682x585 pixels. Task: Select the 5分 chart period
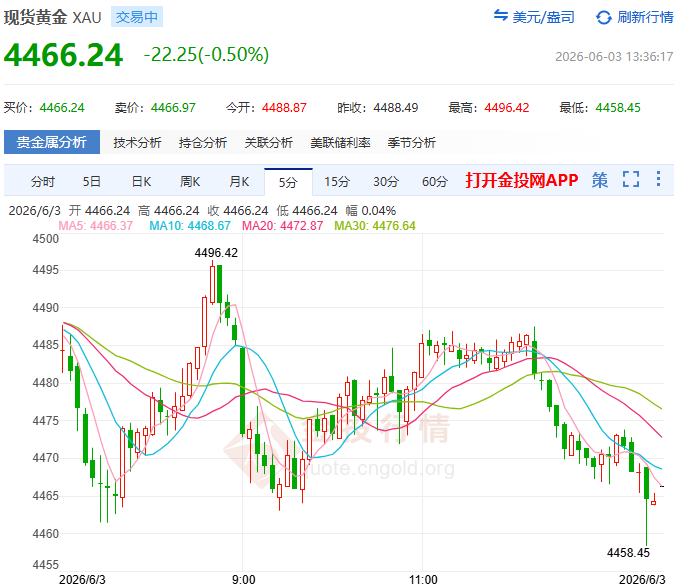pos(288,182)
